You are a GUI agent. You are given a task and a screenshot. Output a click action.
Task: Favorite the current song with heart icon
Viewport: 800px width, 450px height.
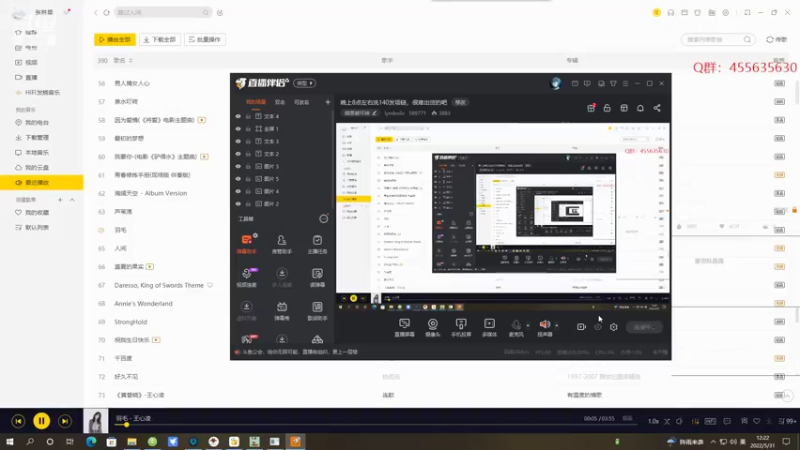point(757,421)
